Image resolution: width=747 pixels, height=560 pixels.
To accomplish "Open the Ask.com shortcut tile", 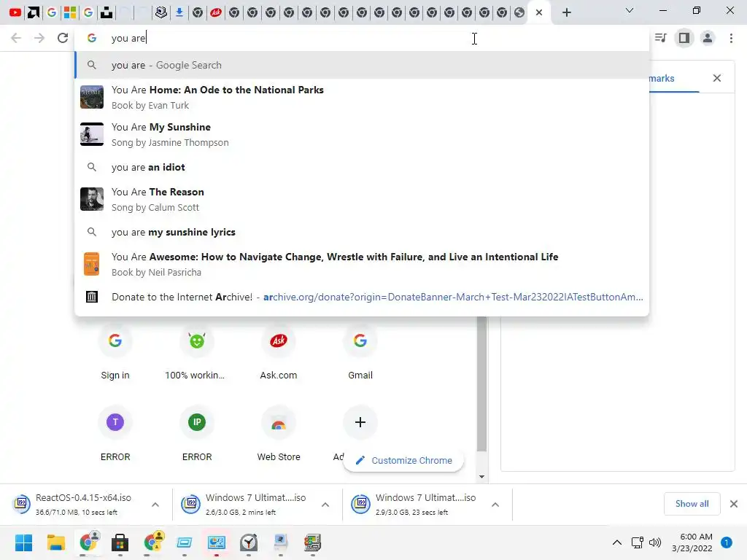I will (279, 352).
